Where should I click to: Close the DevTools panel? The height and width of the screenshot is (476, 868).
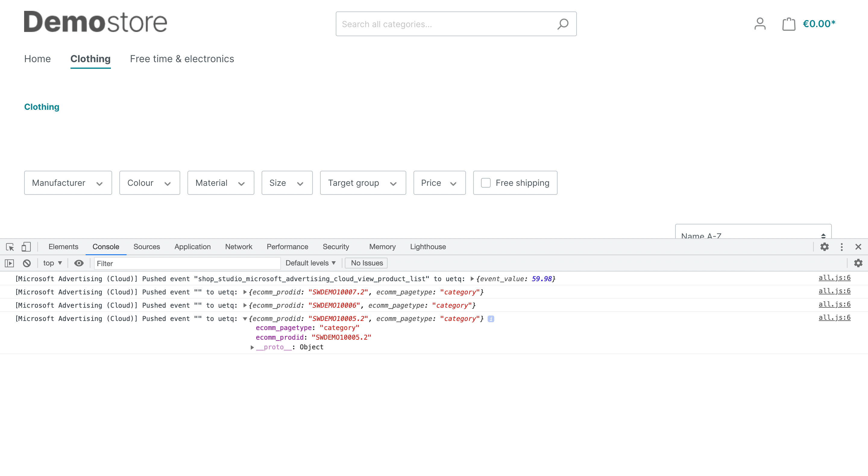click(858, 247)
